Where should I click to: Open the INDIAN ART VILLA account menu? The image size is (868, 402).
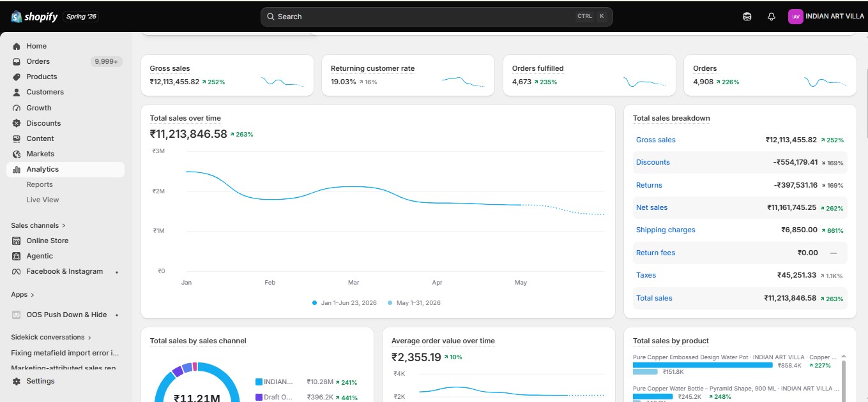[x=826, y=17]
